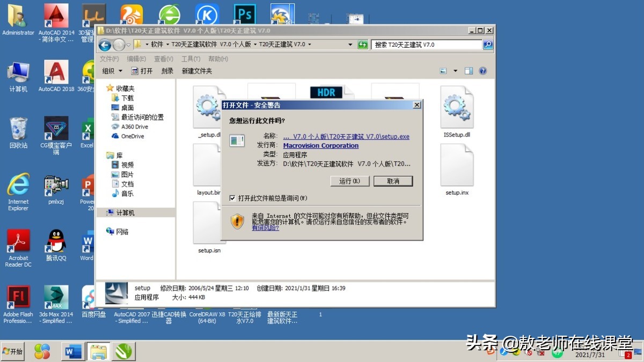This screenshot has height=362, width=644.
Task: Click the 运行(R) button
Action: click(x=349, y=181)
